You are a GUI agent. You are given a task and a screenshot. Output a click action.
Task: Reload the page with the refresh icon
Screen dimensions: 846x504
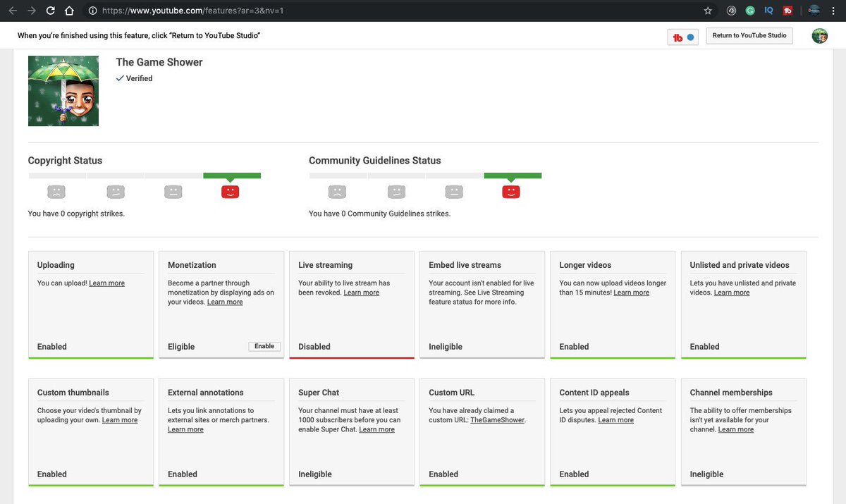click(x=50, y=11)
